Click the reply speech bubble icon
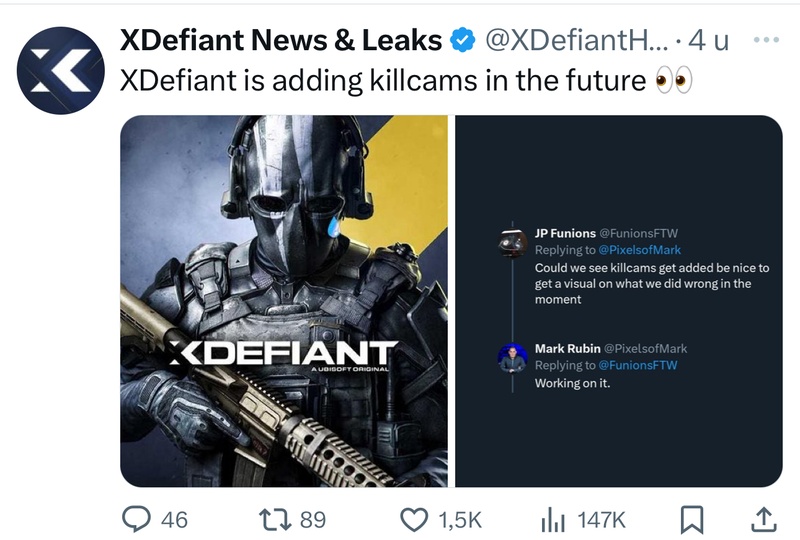The image size is (800, 540). (x=135, y=518)
